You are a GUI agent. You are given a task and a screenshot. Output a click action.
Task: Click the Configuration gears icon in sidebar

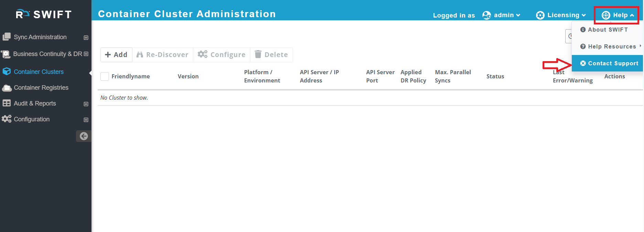click(x=7, y=119)
